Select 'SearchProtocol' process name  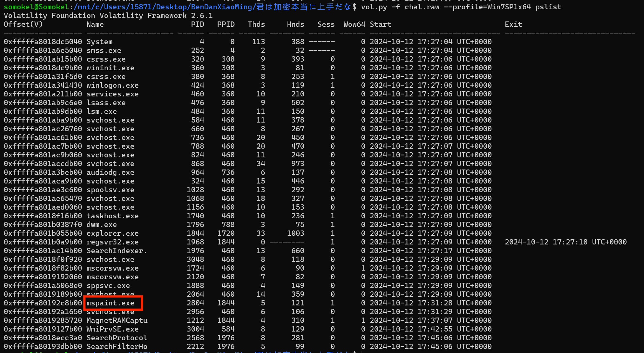pyautogui.click(x=117, y=338)
